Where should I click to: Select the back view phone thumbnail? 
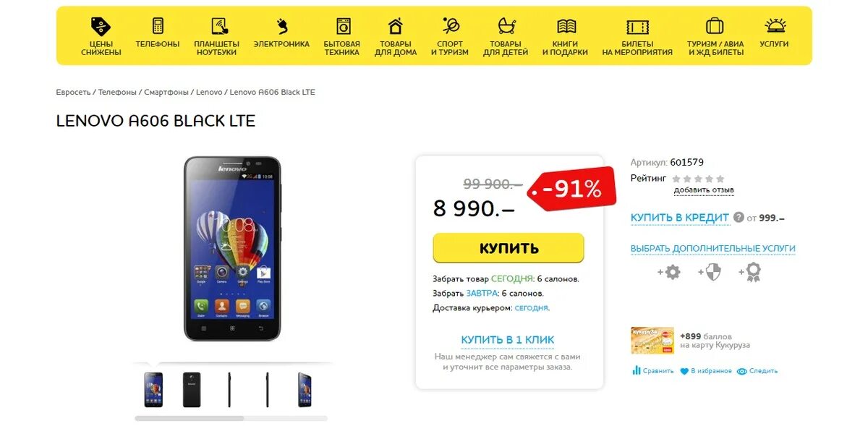(192, 390)
